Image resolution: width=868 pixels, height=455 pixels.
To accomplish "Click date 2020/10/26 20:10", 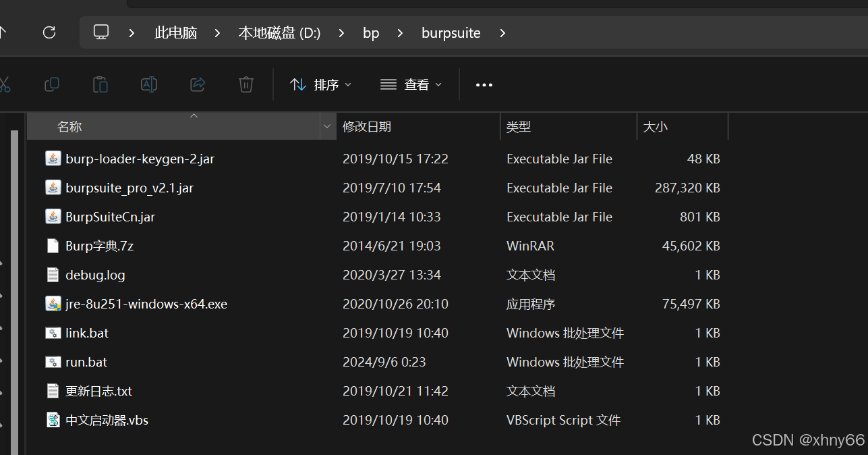I will [x=395, y=304].
